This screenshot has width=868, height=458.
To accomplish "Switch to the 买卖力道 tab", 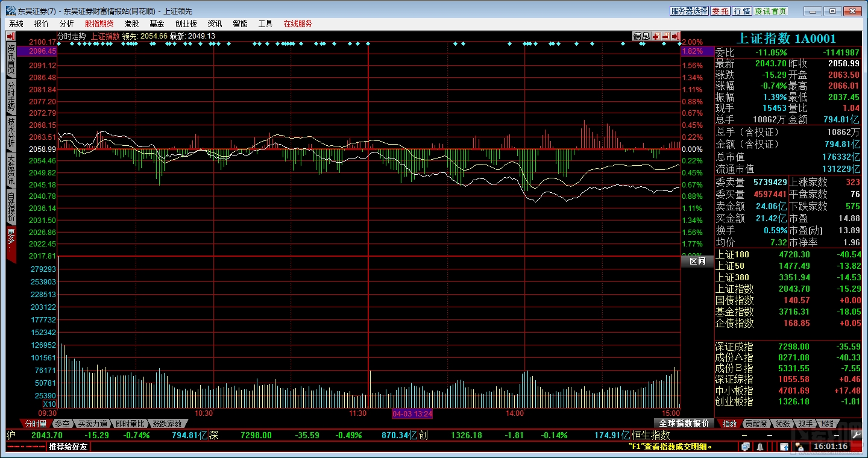I will click(x=93, y=424).
